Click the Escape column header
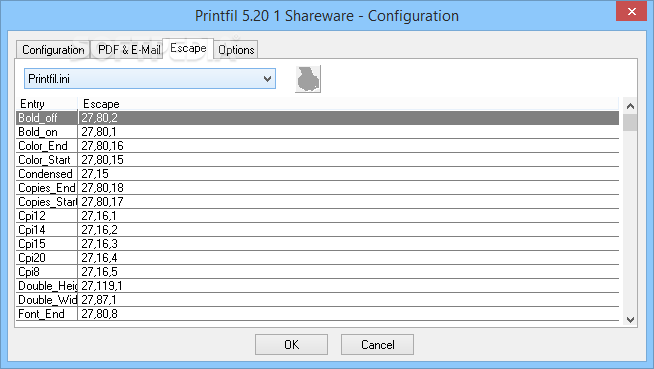The width and height of the screenshot is (654, 369). [348, 104]
